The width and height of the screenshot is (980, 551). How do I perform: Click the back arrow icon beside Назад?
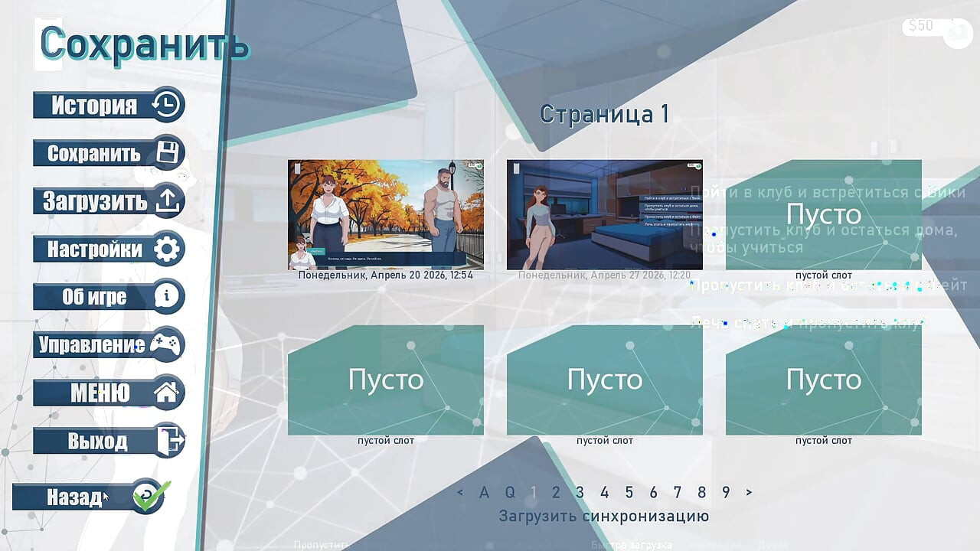click(x=147, y=497)
